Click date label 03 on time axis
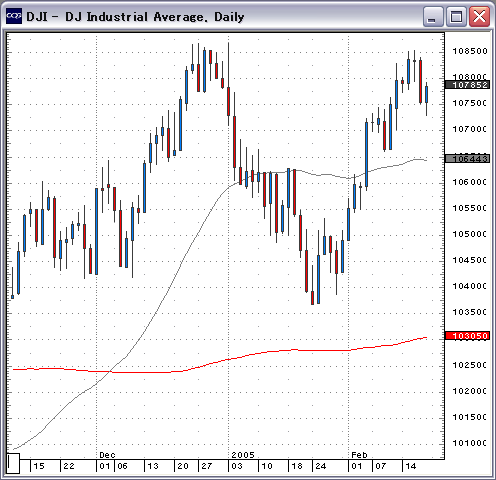The image size is (496, 480). click(x=237, y=466)
